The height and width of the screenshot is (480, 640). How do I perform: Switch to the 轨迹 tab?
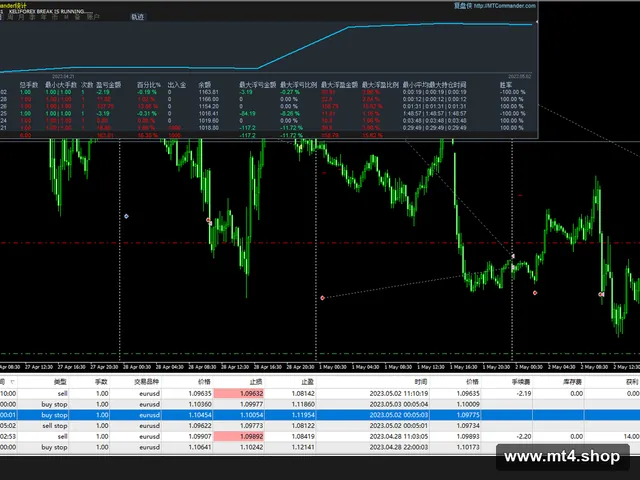point(138,17)
